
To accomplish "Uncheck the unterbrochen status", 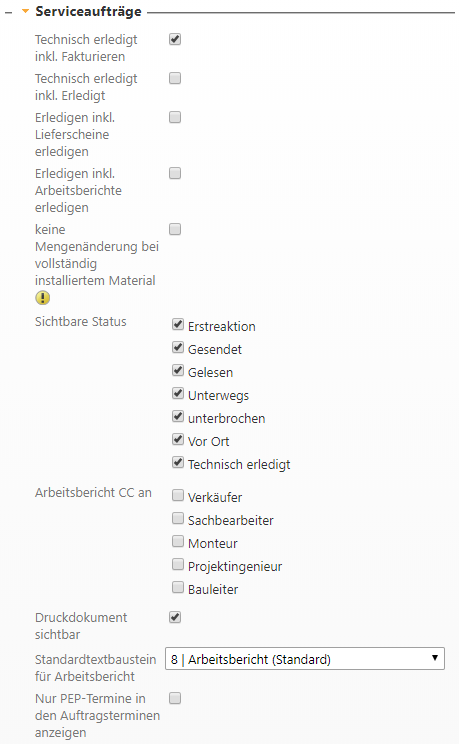I will point(178,417).
